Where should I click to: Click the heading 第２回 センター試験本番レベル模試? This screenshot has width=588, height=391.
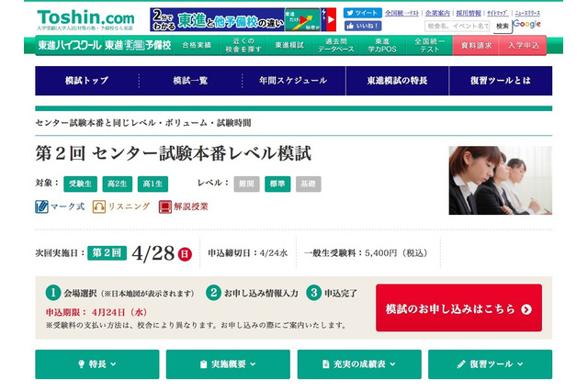174,153
